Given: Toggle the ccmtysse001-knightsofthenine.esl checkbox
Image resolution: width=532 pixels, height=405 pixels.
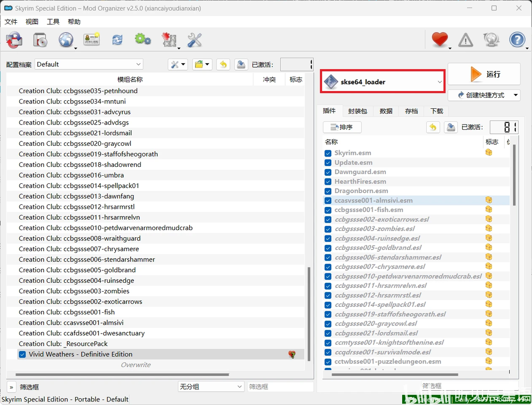Looking at the screenshot, I should (x=328, y=343).
